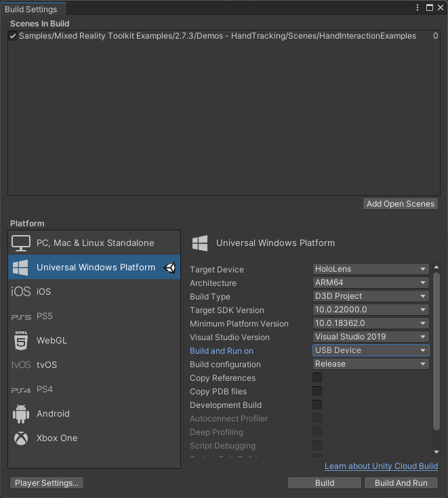The image size is (448, 498).
Task: Click the settings panel scrollbar thumb
Action: (x=436, y=351)
